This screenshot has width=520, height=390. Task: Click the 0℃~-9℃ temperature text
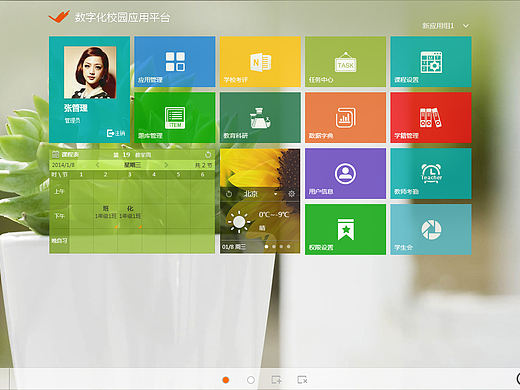274,214
